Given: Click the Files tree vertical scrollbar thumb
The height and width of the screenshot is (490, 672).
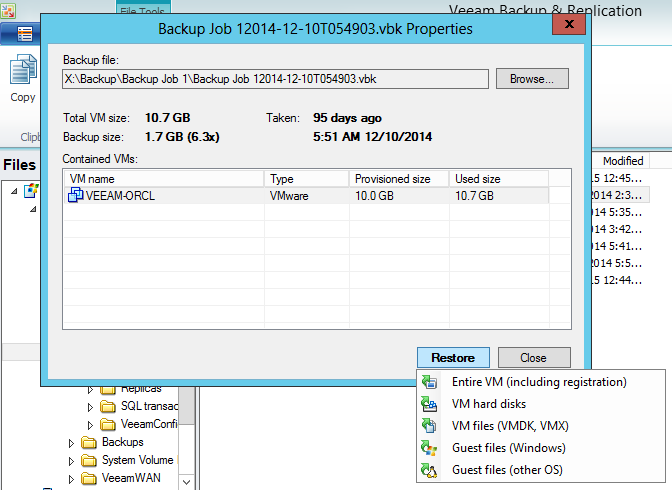Looking at the screenshot, I should click(x=186, y=406).
